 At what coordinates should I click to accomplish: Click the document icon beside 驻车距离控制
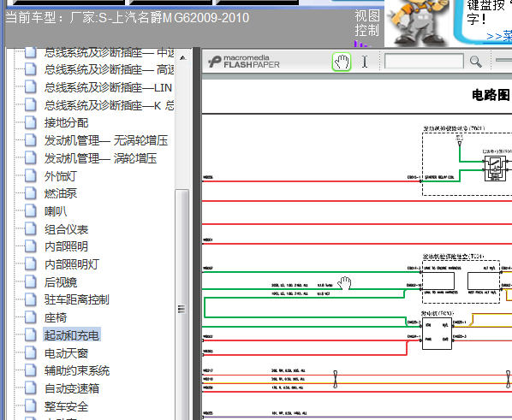coord(31,299)
